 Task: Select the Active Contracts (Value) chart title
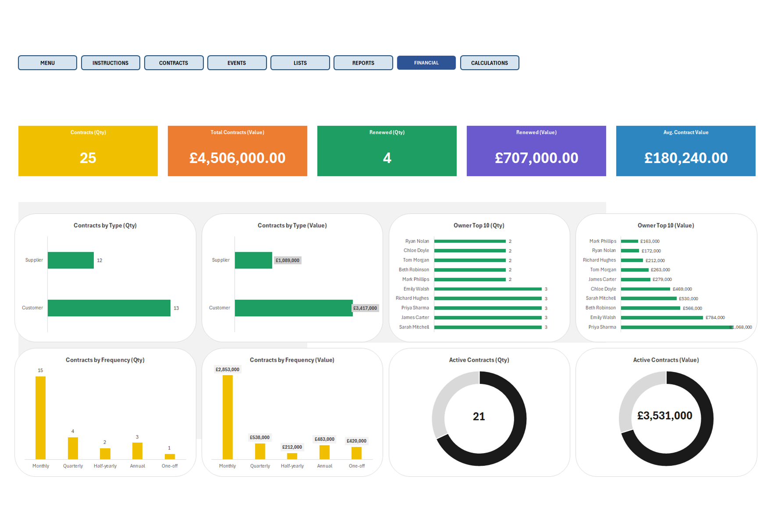(666, 360)
